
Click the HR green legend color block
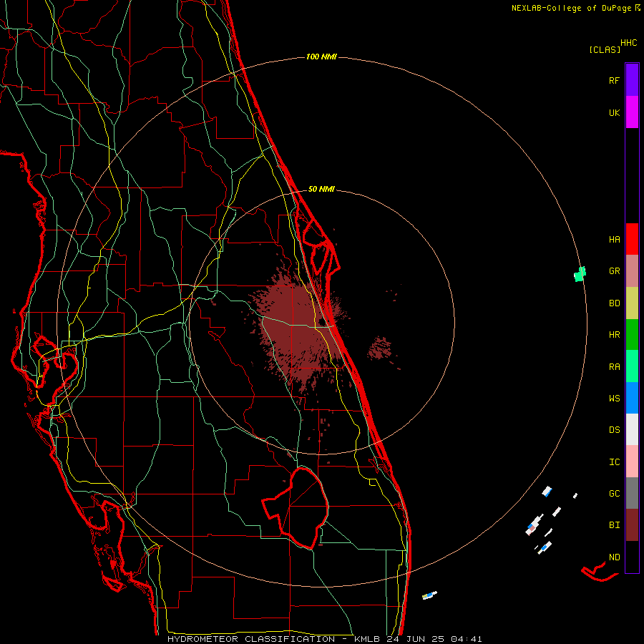(x=632, y=335)
